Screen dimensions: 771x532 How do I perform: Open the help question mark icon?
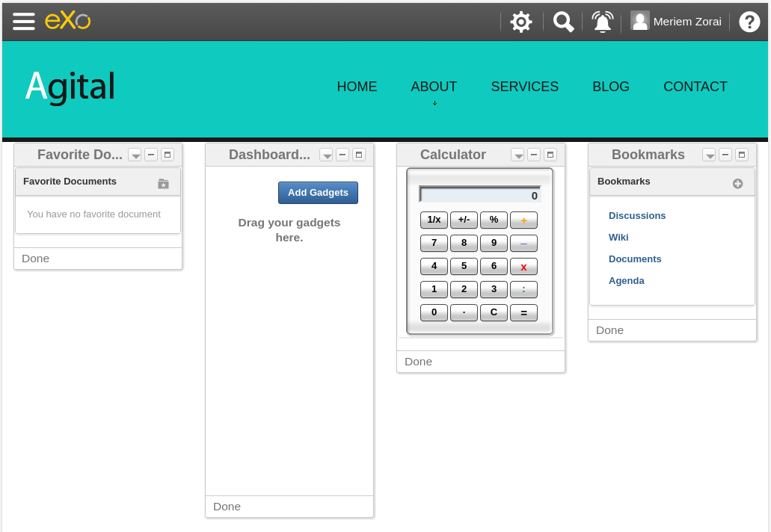[x=749, y=22]
